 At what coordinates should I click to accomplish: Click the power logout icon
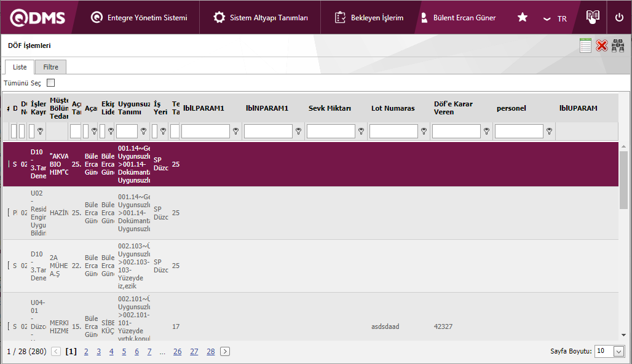pyautogui.click(x=619, y=17)
